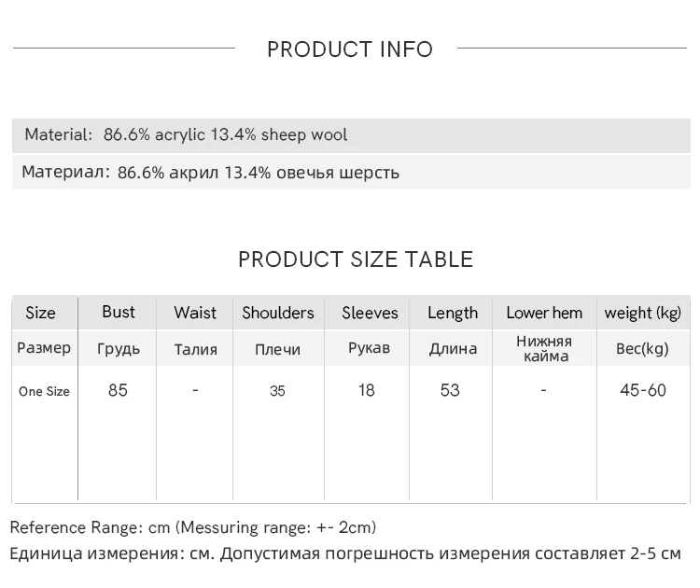The width and height of the screenshot is (700, 588).
Task: Click the sleeves value 18
Action: tap(367, 390)
